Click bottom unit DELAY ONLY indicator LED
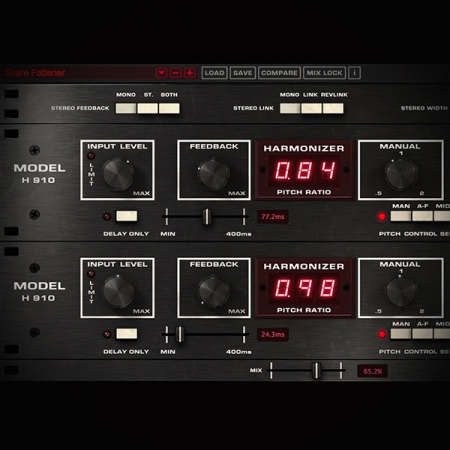Screen dimensions: 450x450 (x=107, y=334)
